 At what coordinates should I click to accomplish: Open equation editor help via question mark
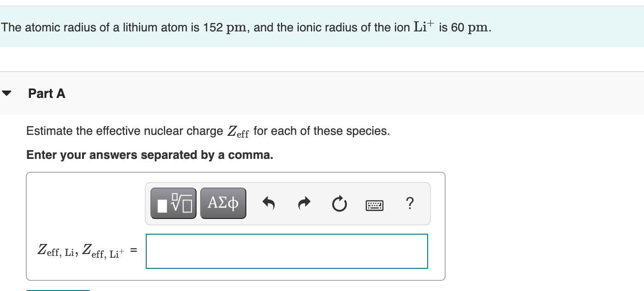pos(410,203)
